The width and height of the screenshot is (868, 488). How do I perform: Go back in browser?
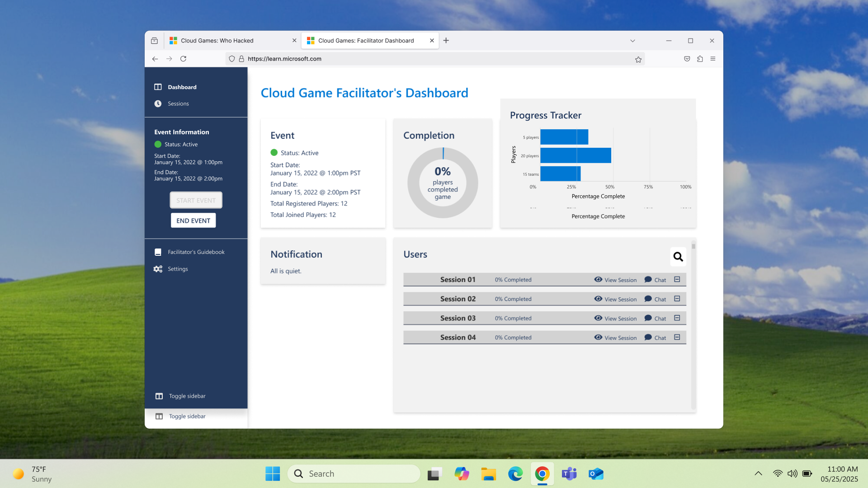(155, 59)
